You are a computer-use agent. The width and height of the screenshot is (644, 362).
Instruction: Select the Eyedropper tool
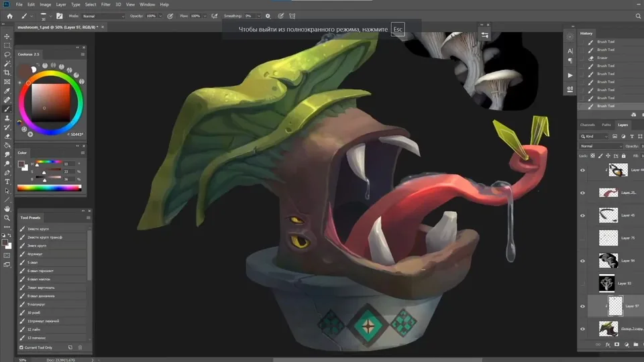[x=7, y=90]
